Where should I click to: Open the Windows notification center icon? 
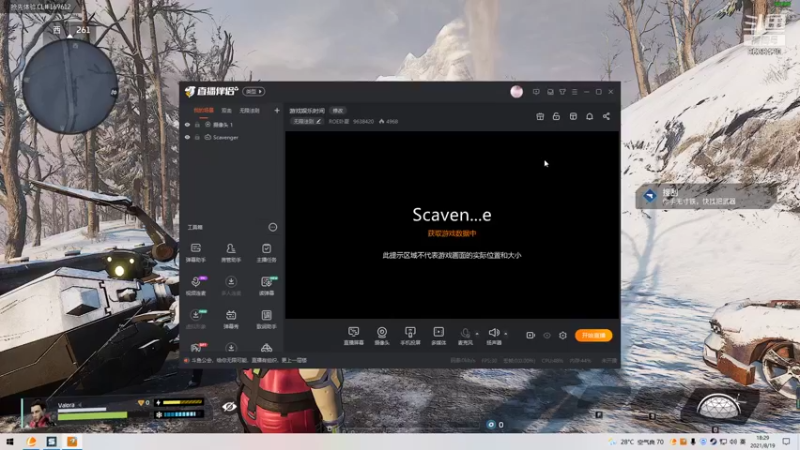[786, 441]
